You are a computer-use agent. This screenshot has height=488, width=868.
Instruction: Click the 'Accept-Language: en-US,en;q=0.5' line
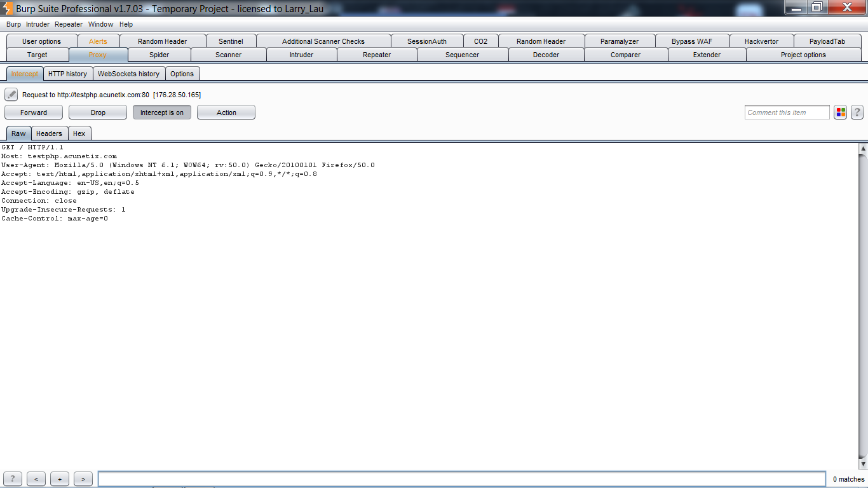(x=70, y=183)
